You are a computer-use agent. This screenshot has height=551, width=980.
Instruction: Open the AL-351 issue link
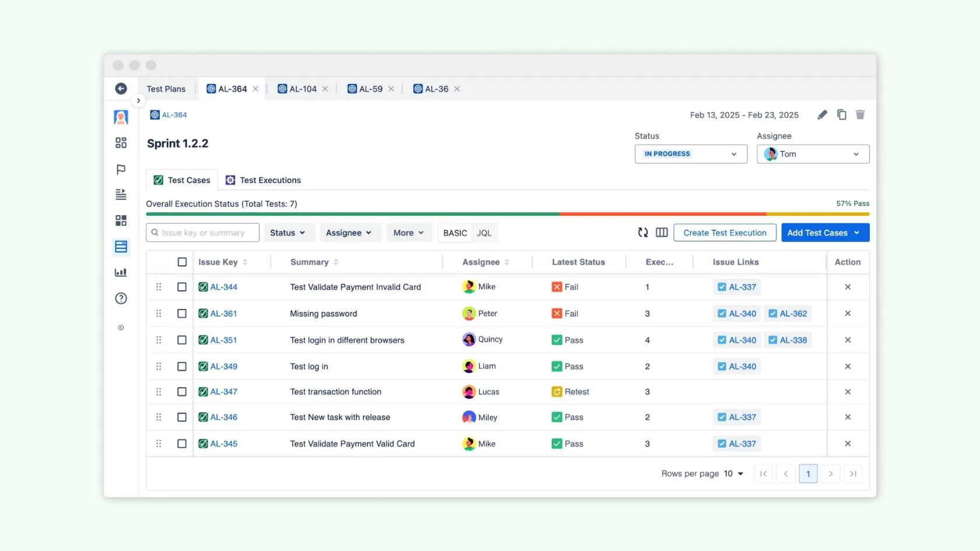pos(223,341)
